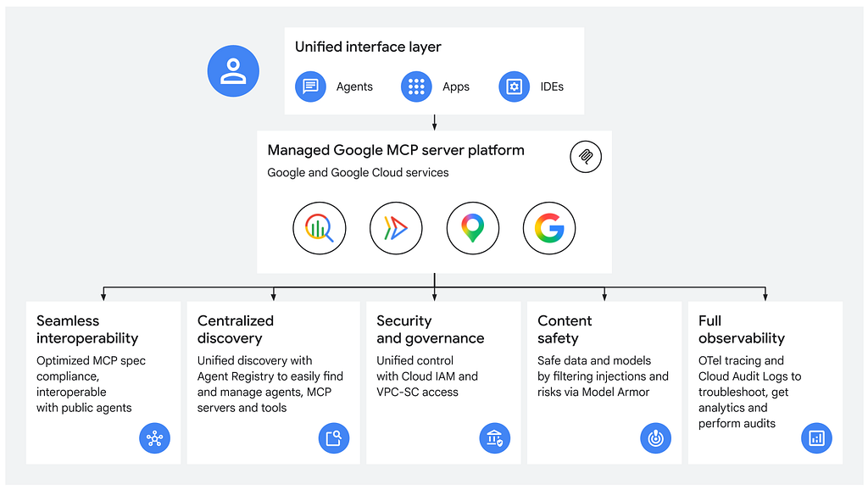Select the BigQuery chart magnifier icon
The width and height of the screenshot is (868, 490).
[320, 228]
